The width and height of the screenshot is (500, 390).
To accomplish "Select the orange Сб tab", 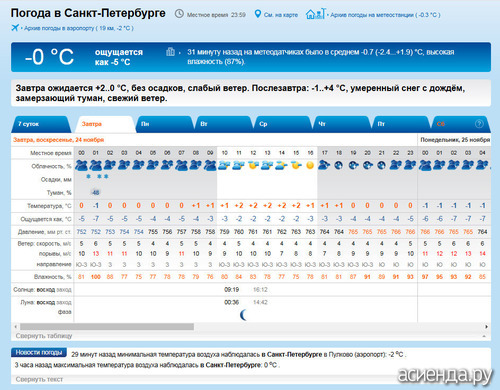I will coord(441,124).
